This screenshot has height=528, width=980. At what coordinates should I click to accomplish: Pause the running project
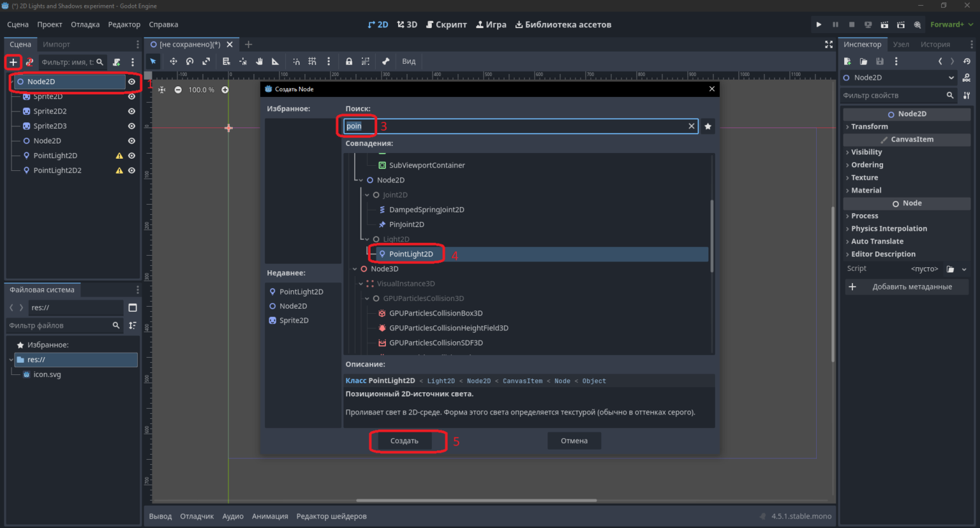835,24
